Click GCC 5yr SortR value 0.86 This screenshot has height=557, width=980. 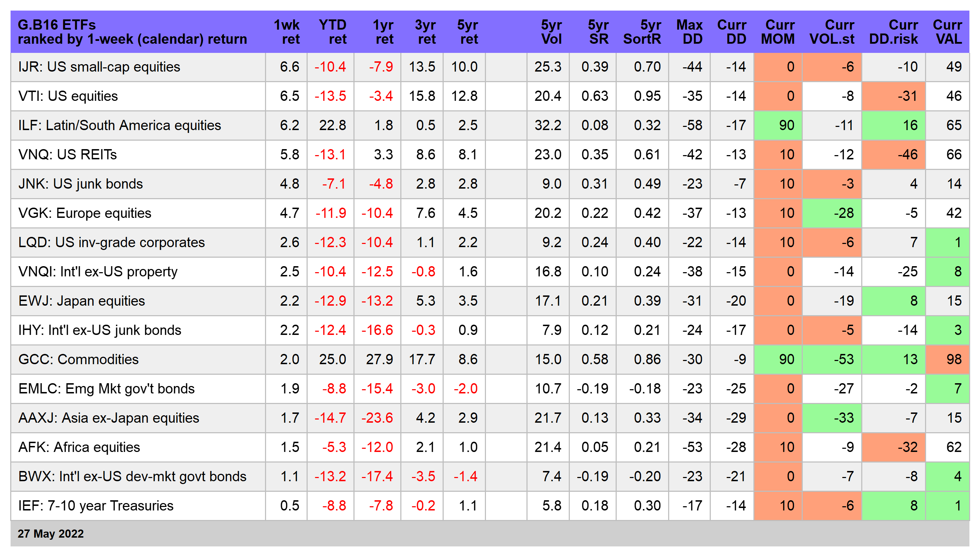(647, 360)
